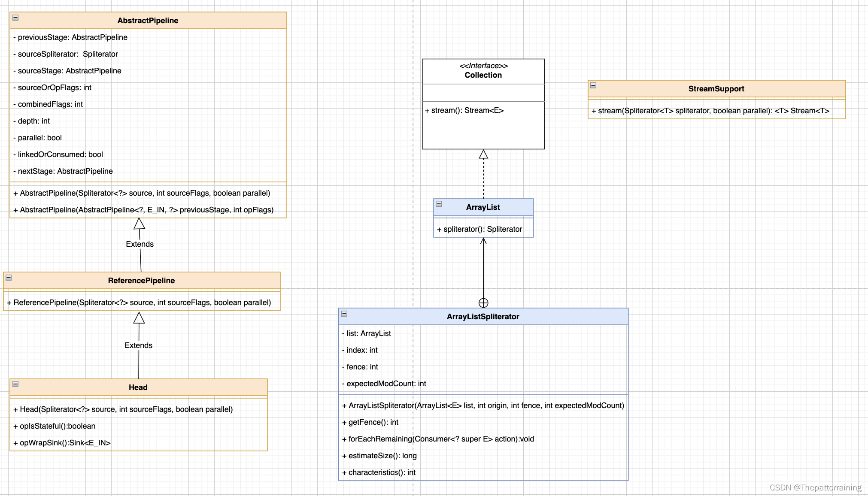Collapse the StreamSupport class box

(593, 85)
